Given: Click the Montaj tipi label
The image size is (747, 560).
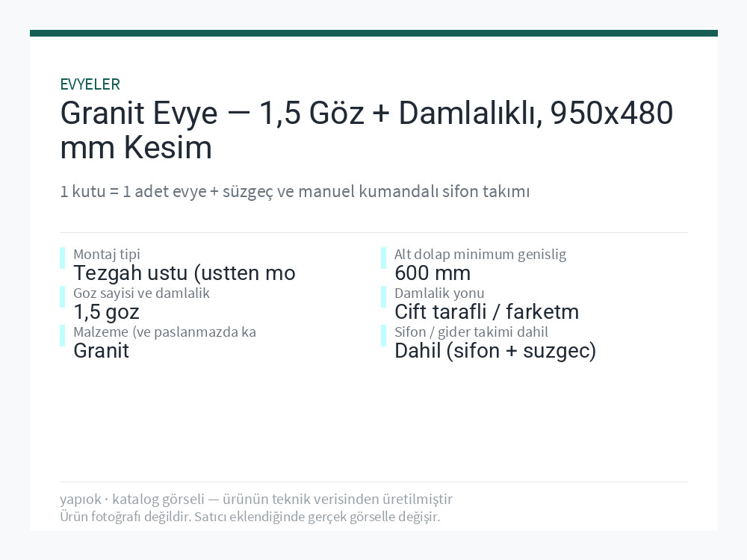Looking at the screenshot, I should [107, 255].
